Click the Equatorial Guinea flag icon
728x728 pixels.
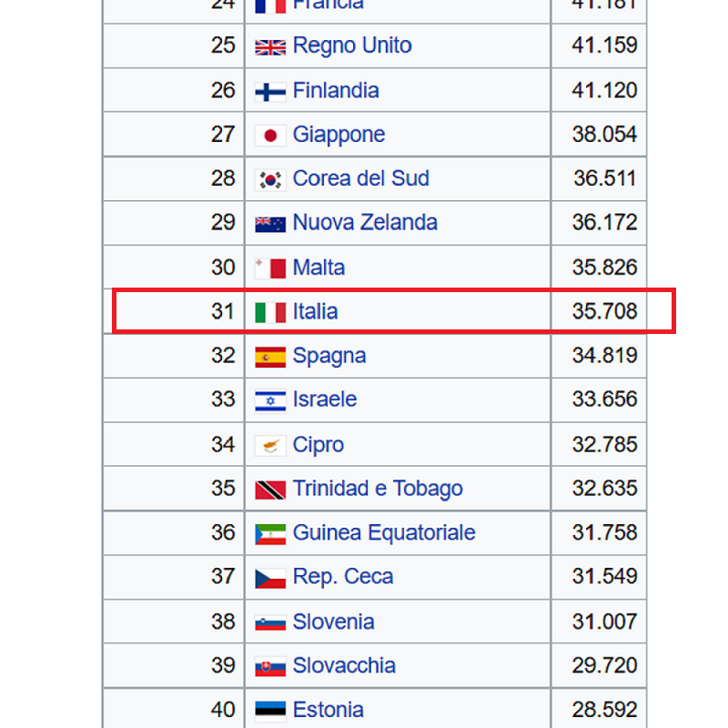(270, 534)
